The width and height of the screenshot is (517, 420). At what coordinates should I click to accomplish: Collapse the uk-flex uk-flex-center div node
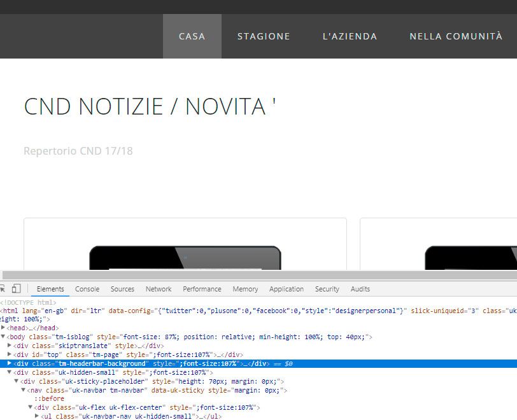pos(30,407)
